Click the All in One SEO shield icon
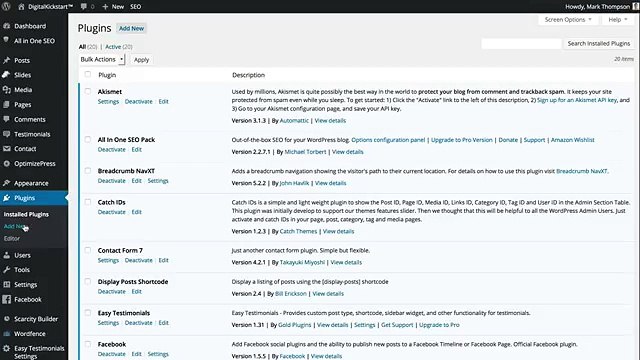 click(7, 40)
